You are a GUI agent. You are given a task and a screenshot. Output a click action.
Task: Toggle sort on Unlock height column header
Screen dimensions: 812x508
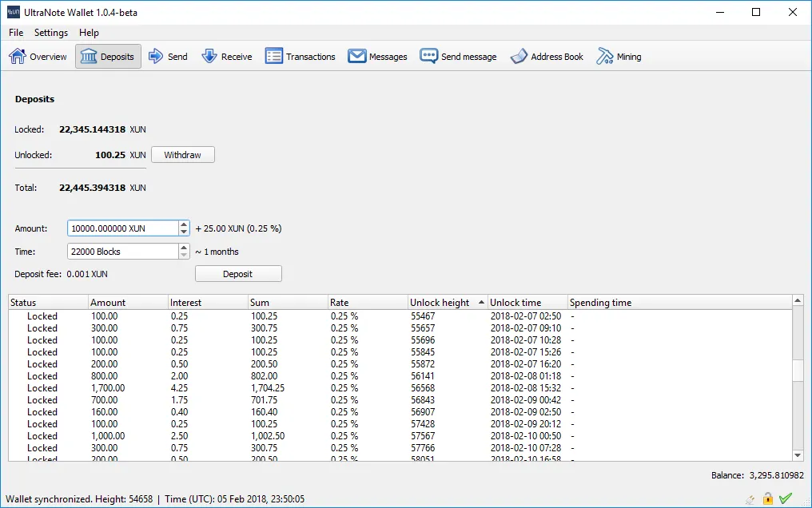click(x=448, y=303)
